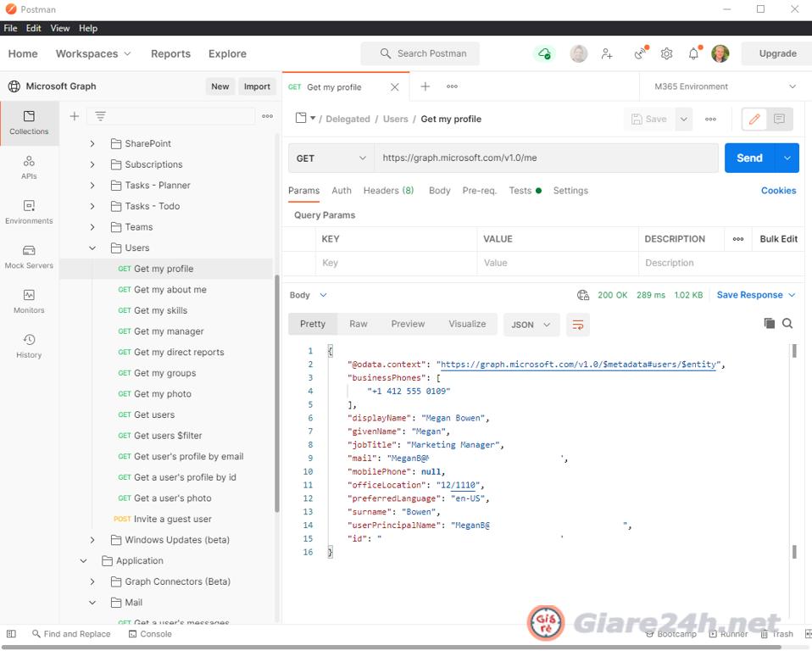Open the Monitors sidebar panel
The height and width of the screenshot is (651, 812).
[29, 301]
